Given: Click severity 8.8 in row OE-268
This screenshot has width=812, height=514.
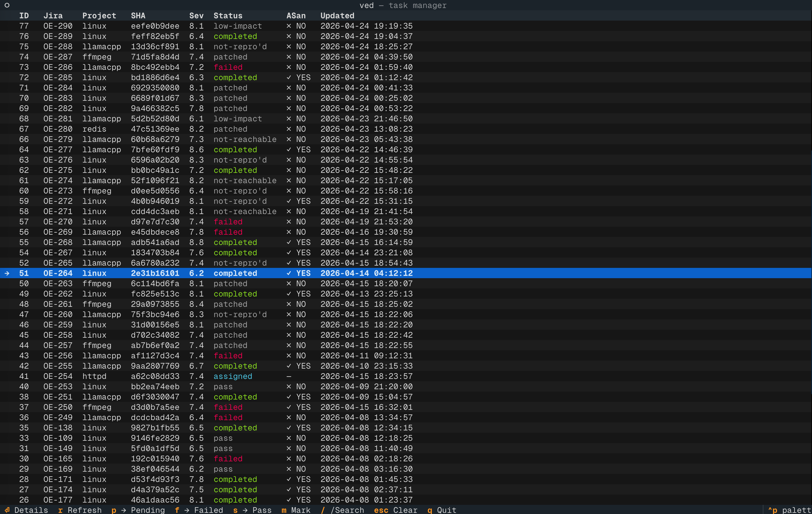Looking at the screenshot, I should click(196, 242).
